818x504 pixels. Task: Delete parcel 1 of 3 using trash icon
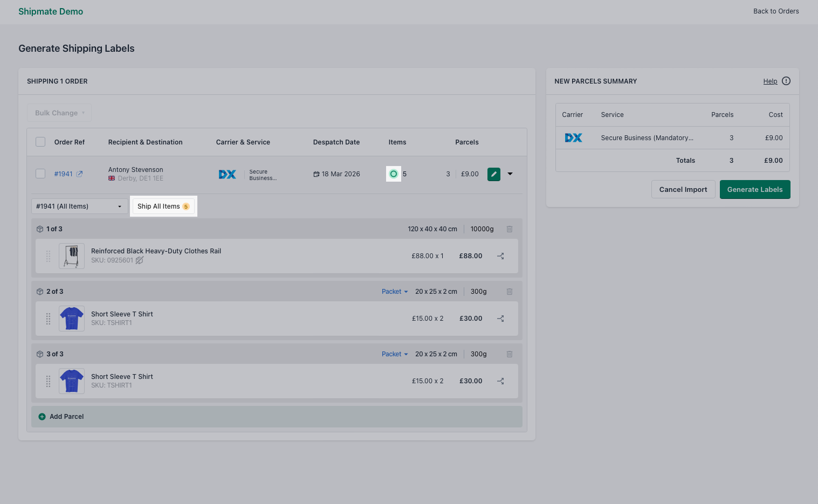[x=509, y=229]
